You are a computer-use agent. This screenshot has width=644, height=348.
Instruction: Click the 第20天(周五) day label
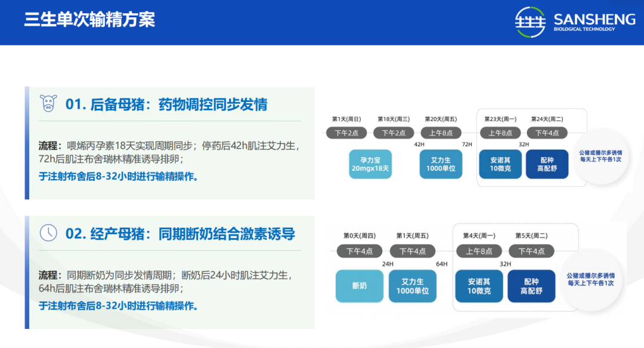pyautogui.click(x=441, y=119)
